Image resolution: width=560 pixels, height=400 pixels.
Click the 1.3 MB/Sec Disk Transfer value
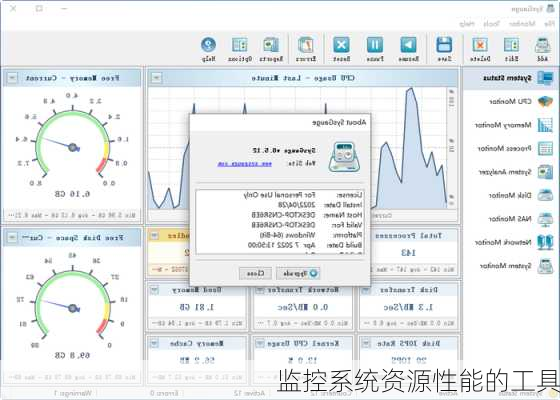click(x=408, y=307)
